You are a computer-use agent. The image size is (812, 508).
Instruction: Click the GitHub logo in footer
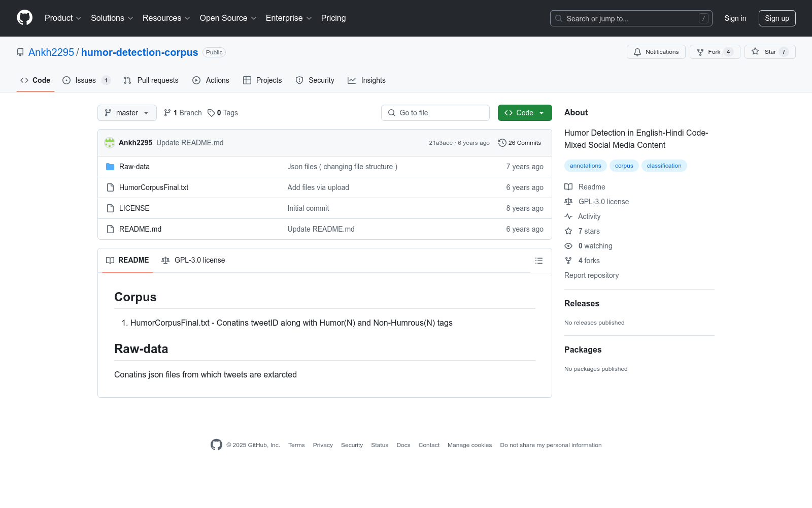pyautogui.click(x=216, y=445)
